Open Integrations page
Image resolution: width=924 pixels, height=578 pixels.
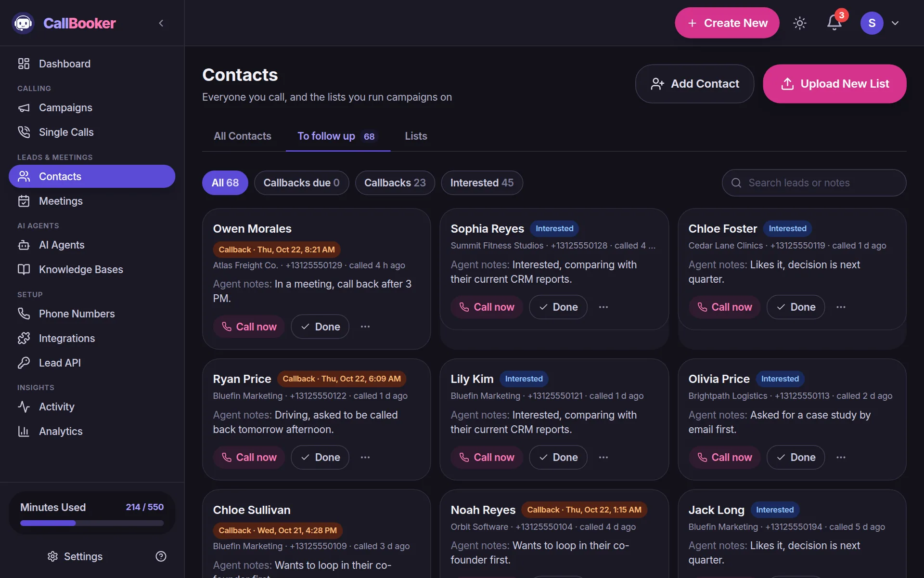pyautogui.click(x=92, y=338)
